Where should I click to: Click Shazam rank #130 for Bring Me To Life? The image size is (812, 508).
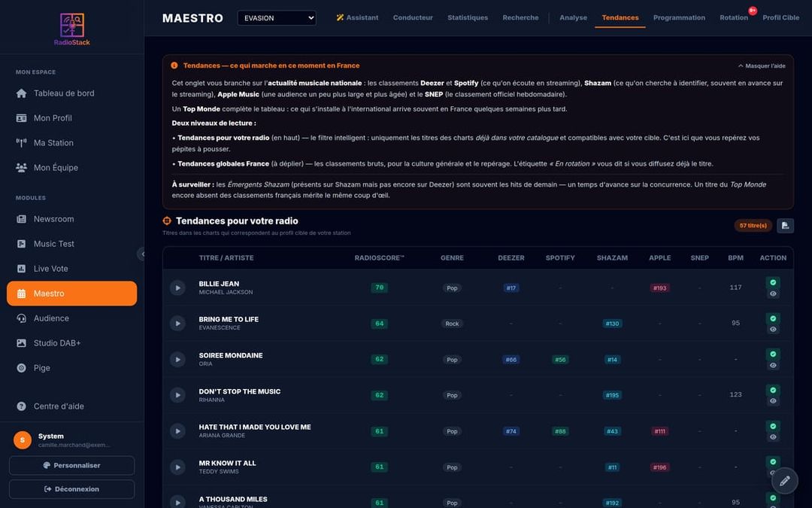[x=612, y=324]
